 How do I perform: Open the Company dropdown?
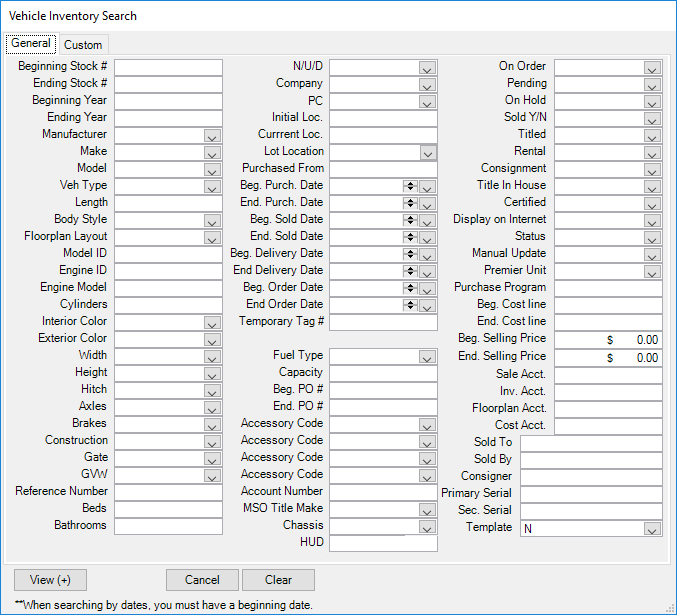pos(427,85)
